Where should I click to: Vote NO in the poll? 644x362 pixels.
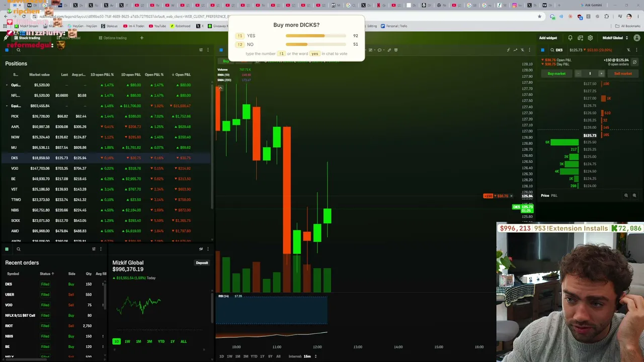pyautogui.click(x=296, y=44)
